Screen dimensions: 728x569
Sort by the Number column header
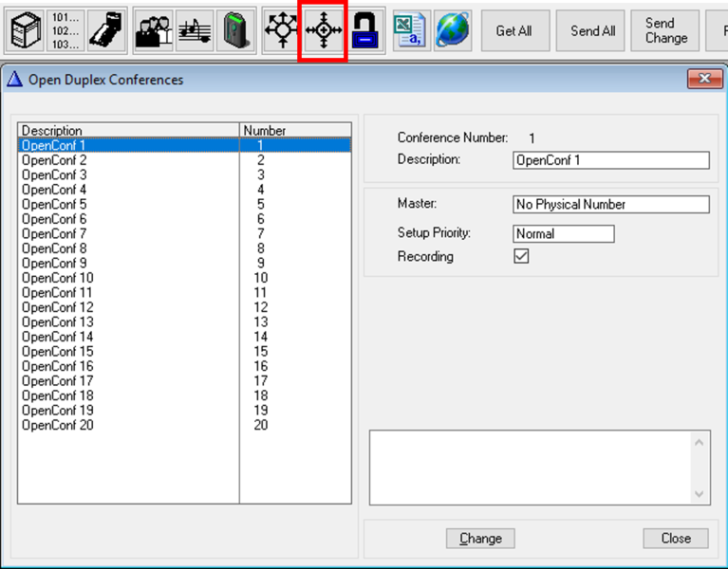click(x=295, y=130)
